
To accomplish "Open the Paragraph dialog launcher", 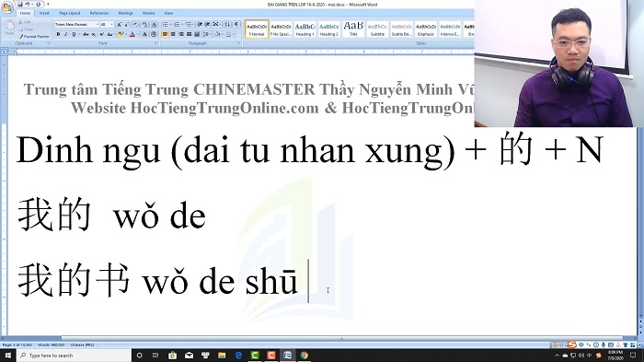I will click(x=238, y=42).
